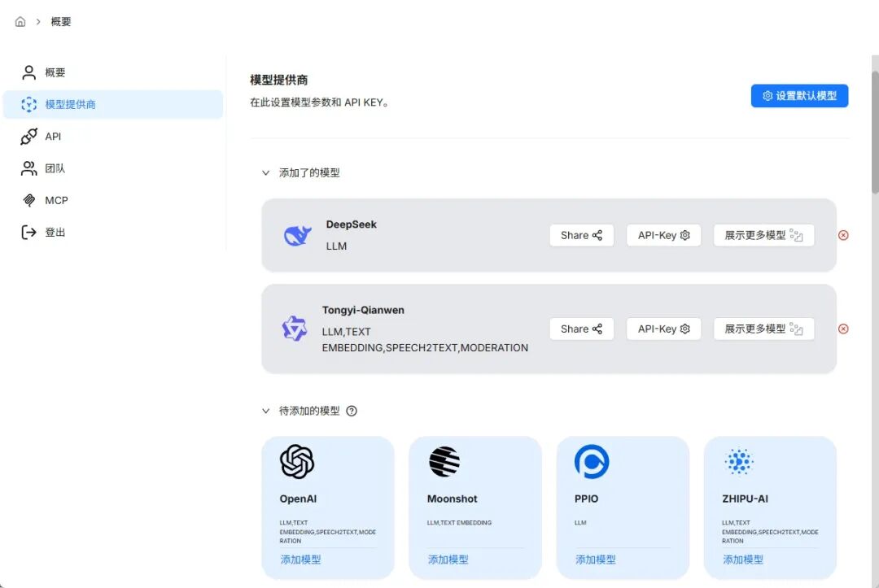Remove the DeepSeek provider via red delete icon
Viewport: 879px width, 588px height.
pos(843,235)
